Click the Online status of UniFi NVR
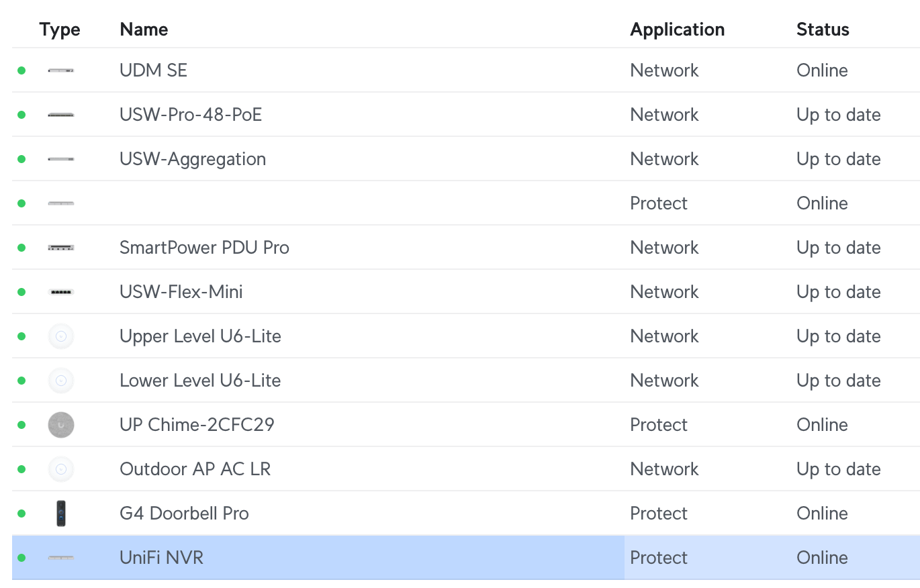The image size is (920, 588). (x=822, y=558)
